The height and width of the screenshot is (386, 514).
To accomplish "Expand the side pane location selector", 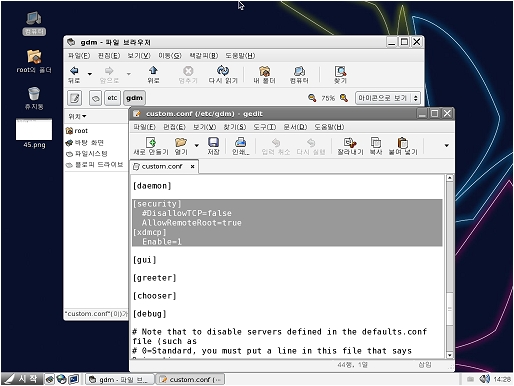I will coord(77,116).
